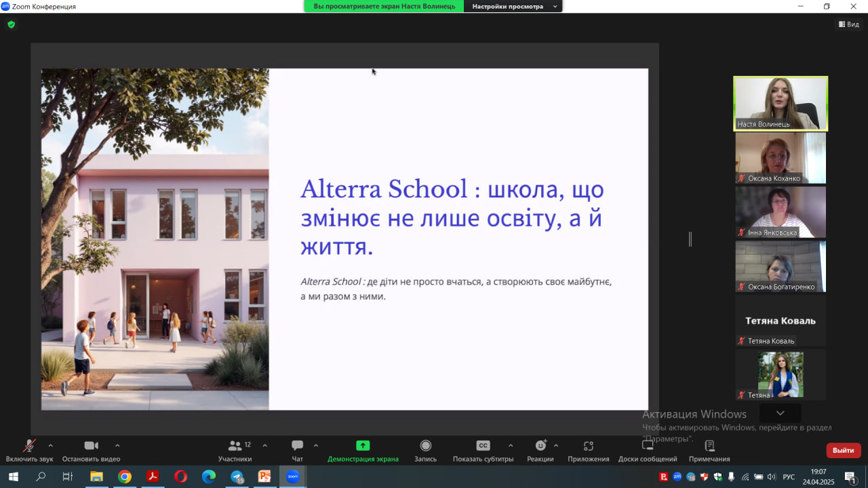The image size is (868, 488).
Task: Open PowerPoint from taskbar
Action: coord(264,476)
